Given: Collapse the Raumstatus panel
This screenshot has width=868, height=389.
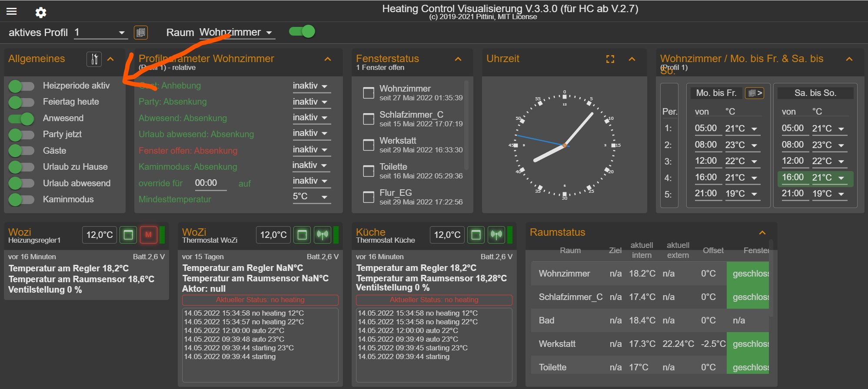Looking at the screenshot, I should [x=762, y=233].
